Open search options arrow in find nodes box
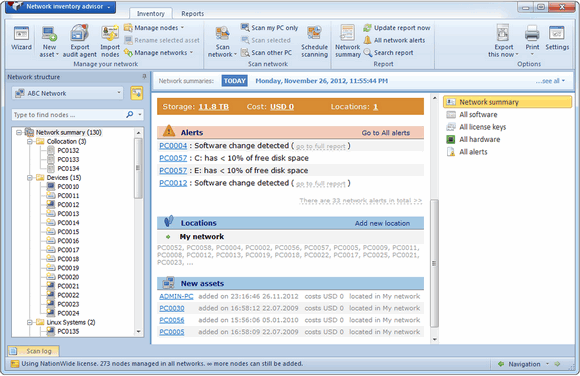The image size is (580, 376). tap(140, 114)
